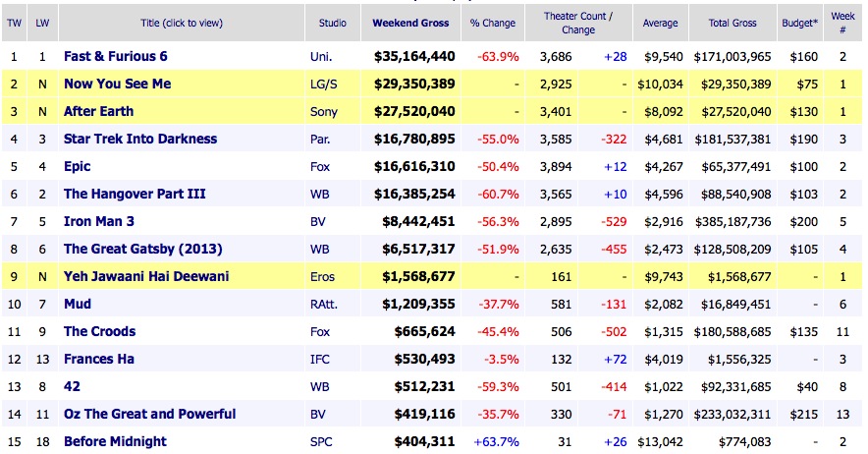Click the Before Midnight title
The image size is (868, 454).
(115, 442)
